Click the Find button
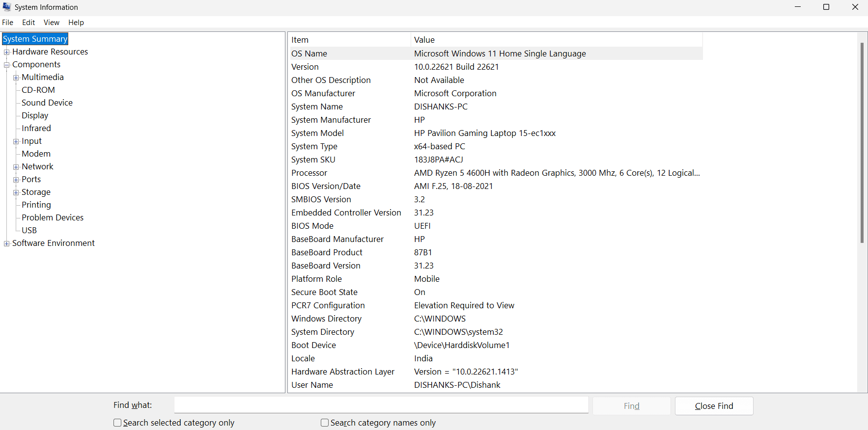Image resolution: width=868 pixels, height=430 pixels. coord(631,406)
